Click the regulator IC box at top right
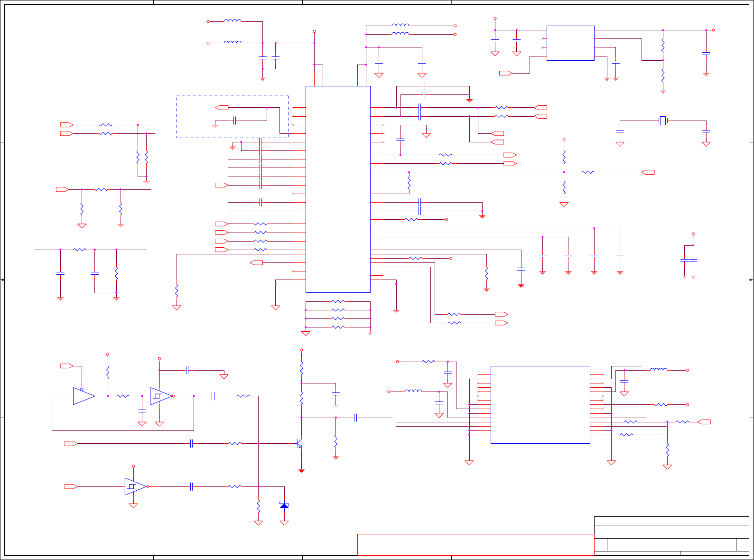Image resolution: width=754 pixels, height=560 pixels. click(570, 43)
